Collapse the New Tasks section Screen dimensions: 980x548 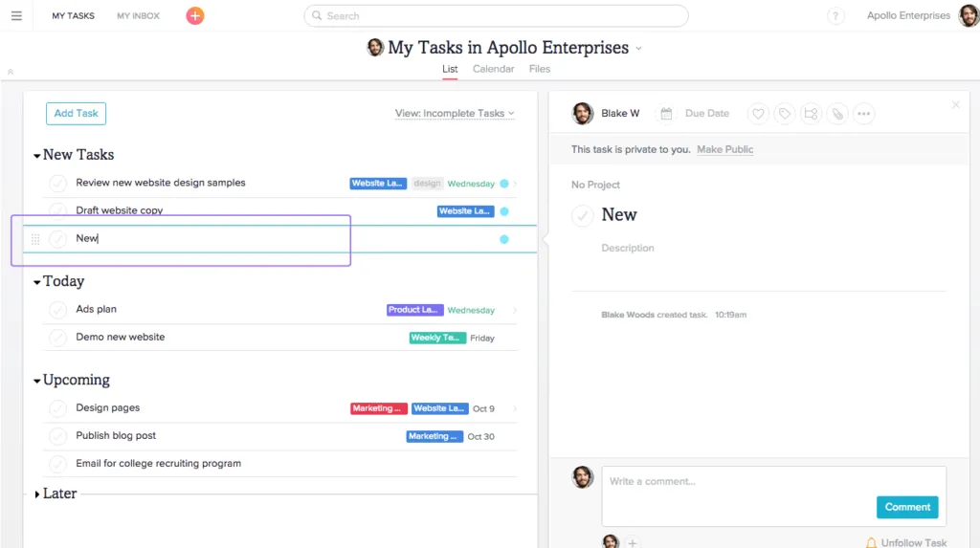tap(37, 156)
